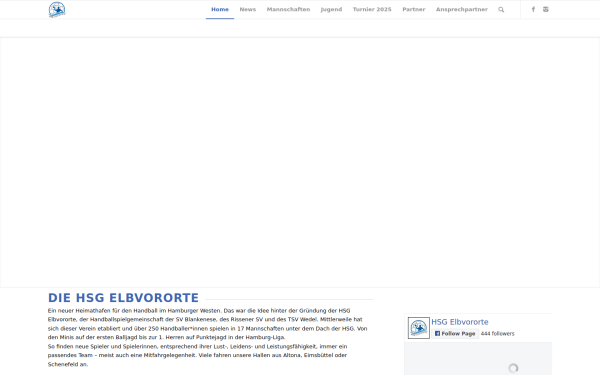
Task: Open the News menu item
Action: (248, 9)
